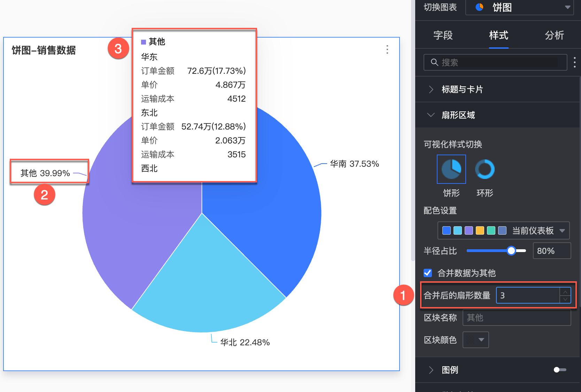Collapse the 扇形区域 section
The width and height of the screenshot is (581, 392).
click(458, 115)
